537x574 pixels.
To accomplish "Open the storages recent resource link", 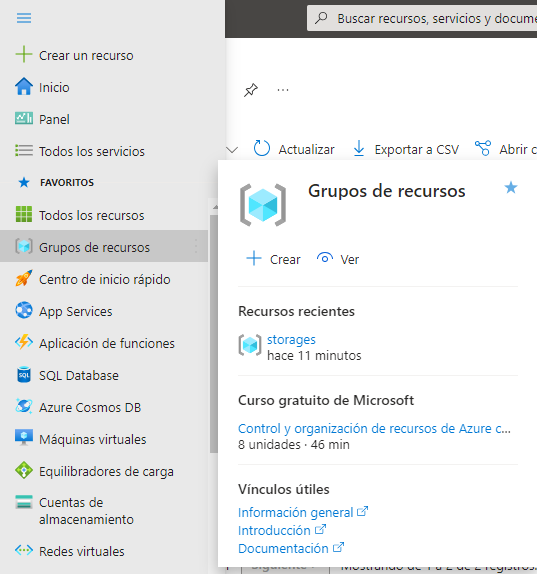I will (x=291, y=339).
